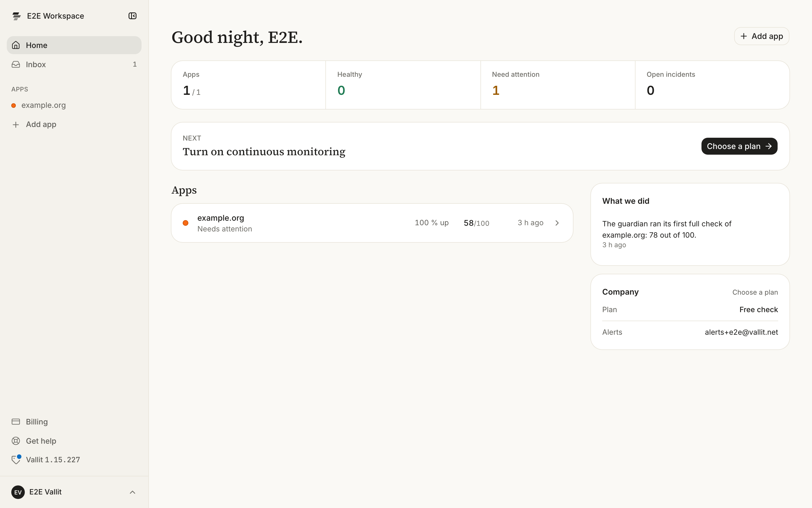
Task: Open Billing from the sidebar
Action: click(74, 422)
